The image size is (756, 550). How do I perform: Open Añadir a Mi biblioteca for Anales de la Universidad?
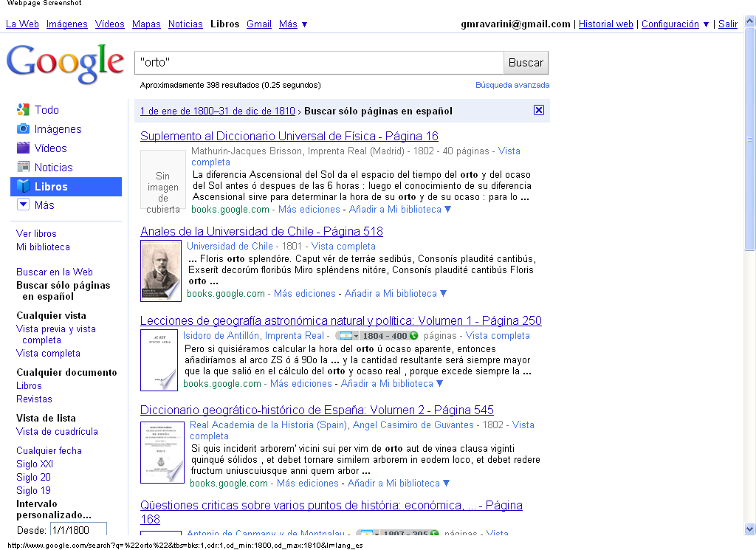coord(396,293)
